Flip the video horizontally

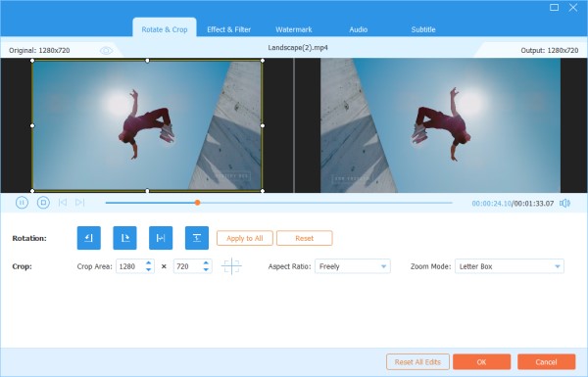[x=161, y=238]
